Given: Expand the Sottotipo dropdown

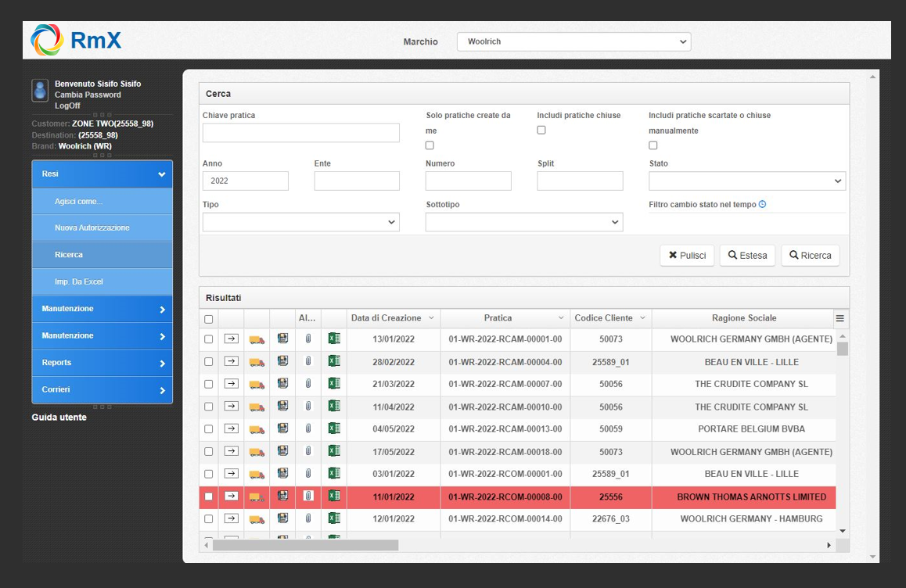Looking at the screenshot, I should coord(523,222).
